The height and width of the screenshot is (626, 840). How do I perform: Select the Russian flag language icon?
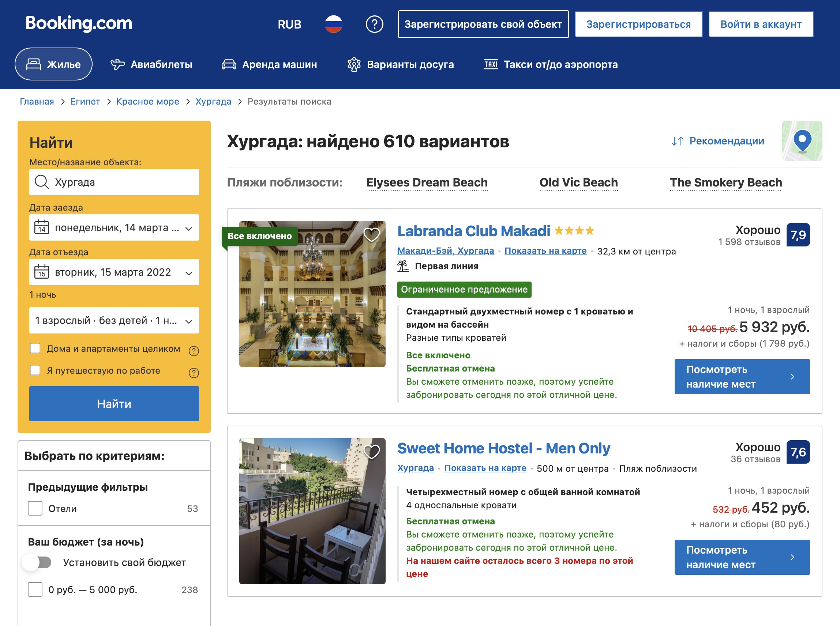coord(334,24)
